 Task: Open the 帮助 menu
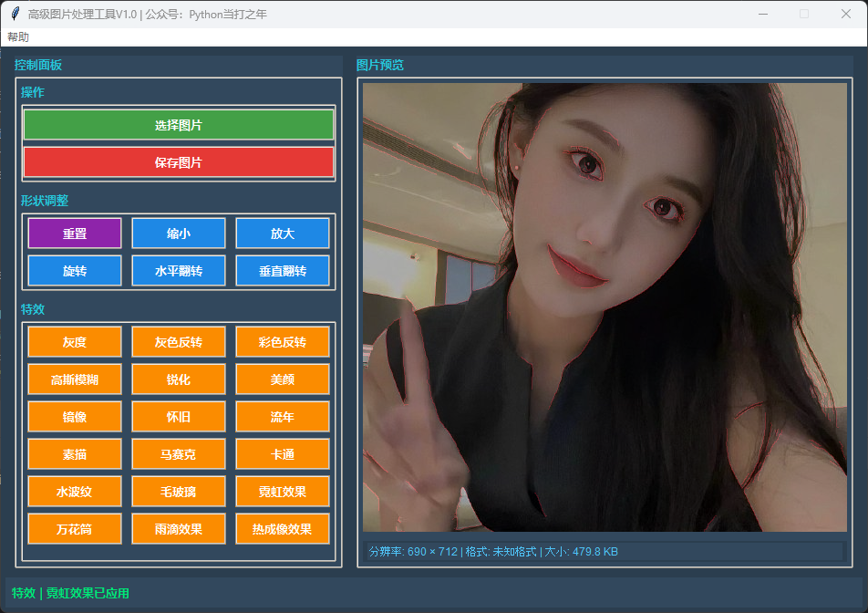click(x=18, y=37)
